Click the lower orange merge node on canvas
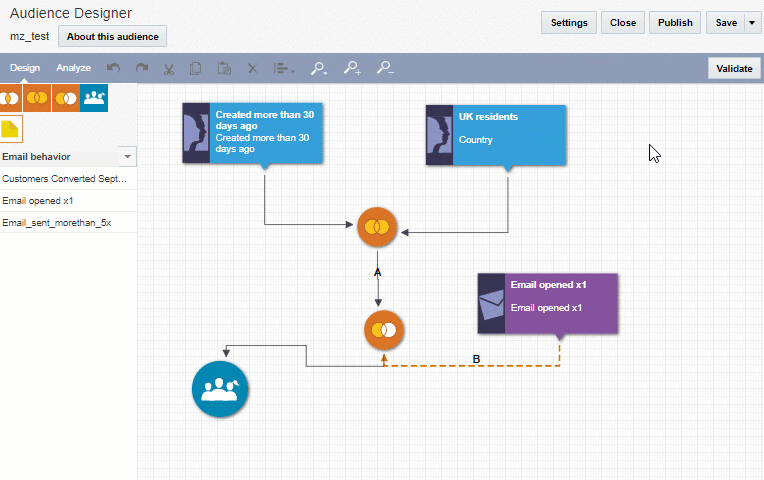This screenshot has height=480, width=764. [384, 330]
